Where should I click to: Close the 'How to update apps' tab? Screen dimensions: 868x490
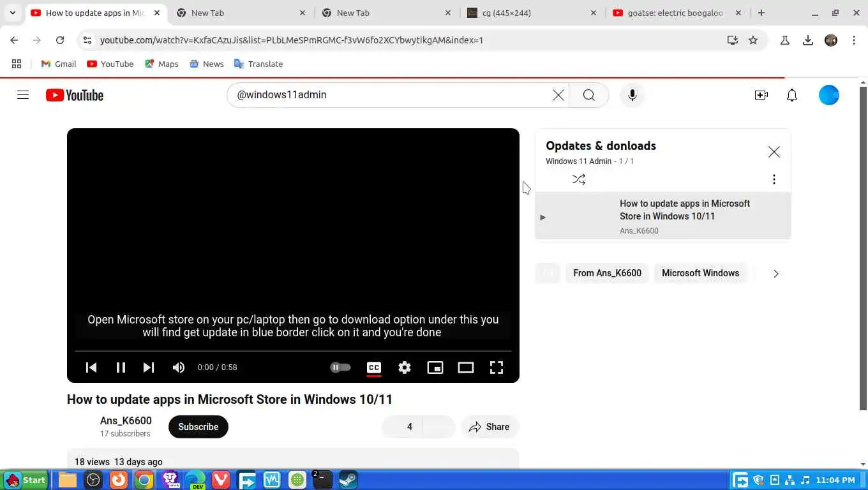click(157, 13)
